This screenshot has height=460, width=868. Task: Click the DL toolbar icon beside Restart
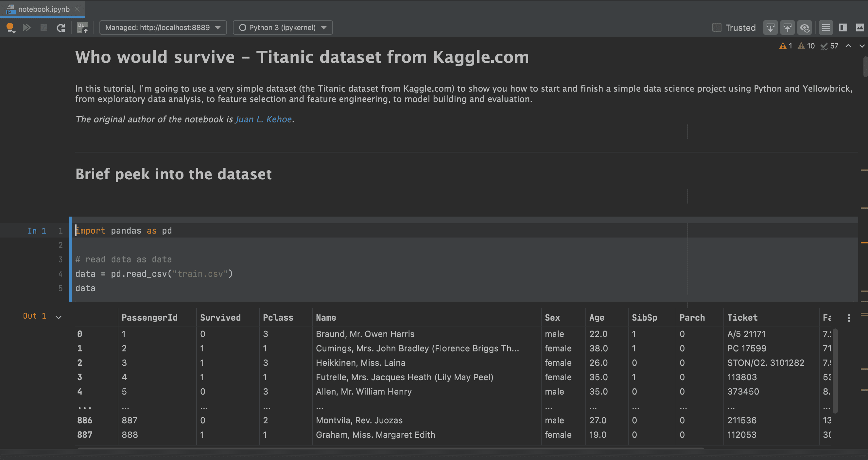[82, 27]
